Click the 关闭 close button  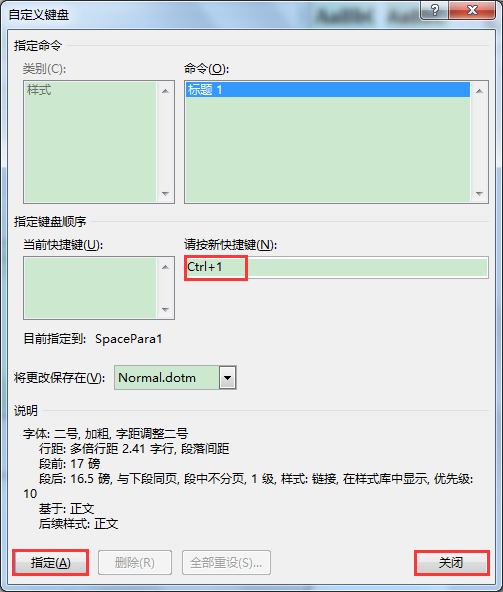[x=452, y=563]
